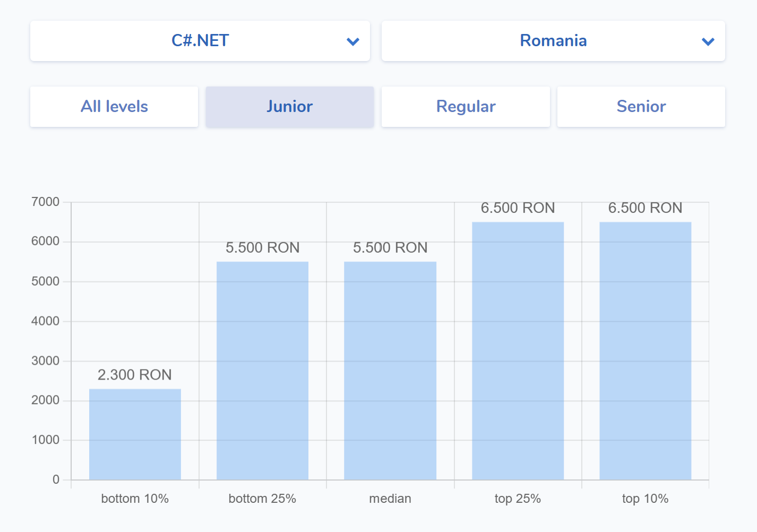Click the top 25% salary bar
Viewport: 757px width, 532px height.
point(518,350)
